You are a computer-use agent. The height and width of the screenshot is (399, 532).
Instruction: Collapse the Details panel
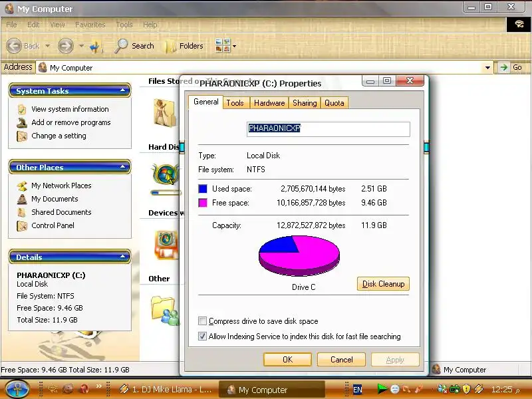(x=123, y=257)
